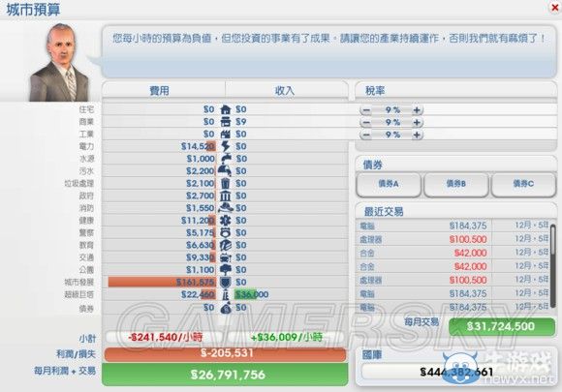Click the green monthly trade §31,724,500 button
The image size is (562, 392).
[501, 326]
